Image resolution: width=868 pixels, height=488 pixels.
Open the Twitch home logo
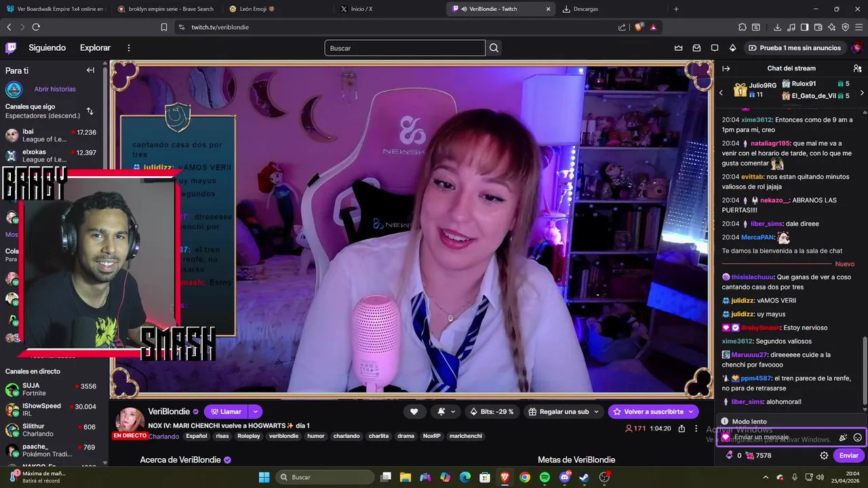pos(11,47)
